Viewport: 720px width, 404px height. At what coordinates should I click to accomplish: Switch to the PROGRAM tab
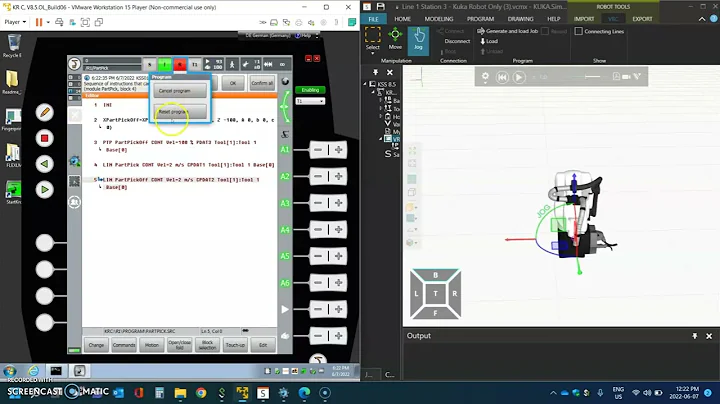pos(480,19)
